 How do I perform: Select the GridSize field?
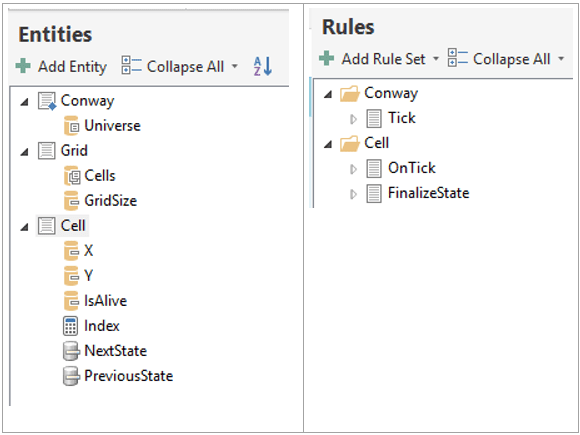pyautogui.click(x=111, y=200)
